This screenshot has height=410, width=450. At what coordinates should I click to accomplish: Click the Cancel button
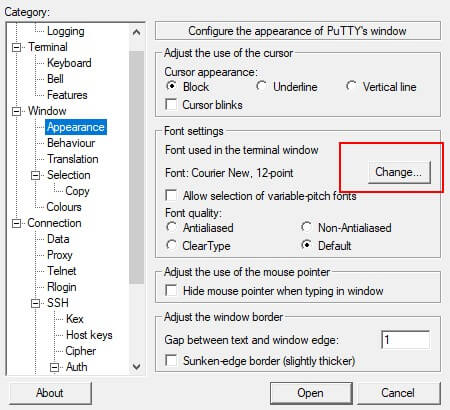398,393
